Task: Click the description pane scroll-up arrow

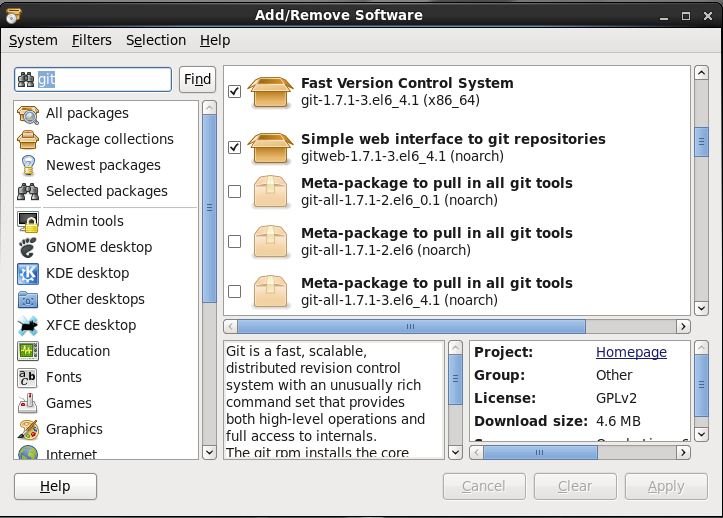Action: pyautogui.click(x=455, y=348)
